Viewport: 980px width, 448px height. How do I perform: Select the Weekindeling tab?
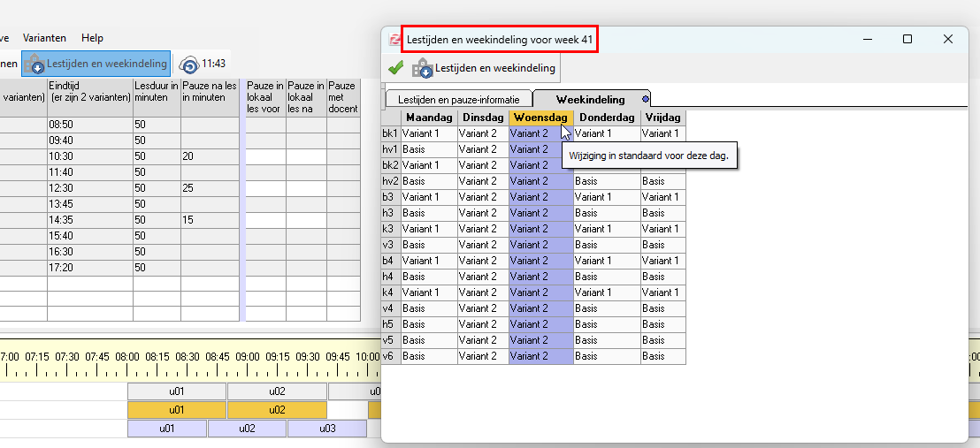point(590,99)
